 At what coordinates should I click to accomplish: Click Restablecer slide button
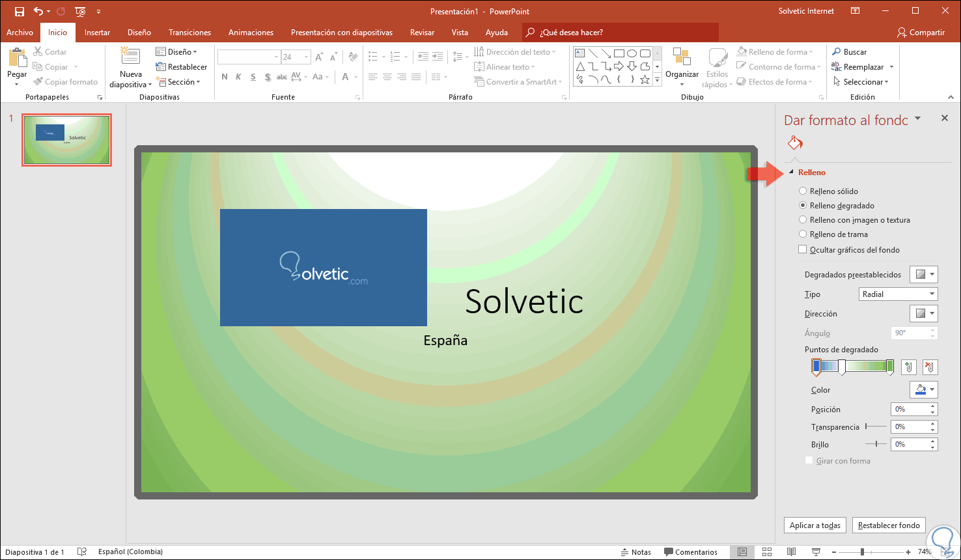[x=182, y=67]
